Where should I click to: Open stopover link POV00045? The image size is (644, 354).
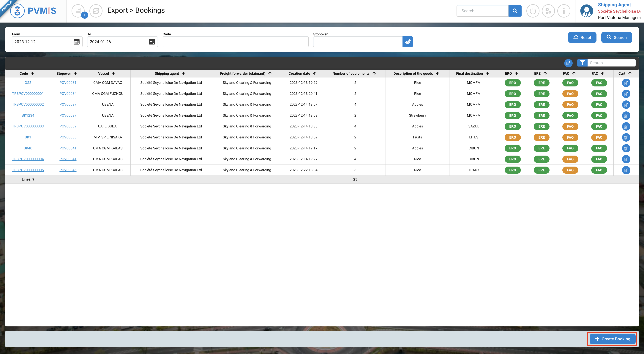coord(68,170)
